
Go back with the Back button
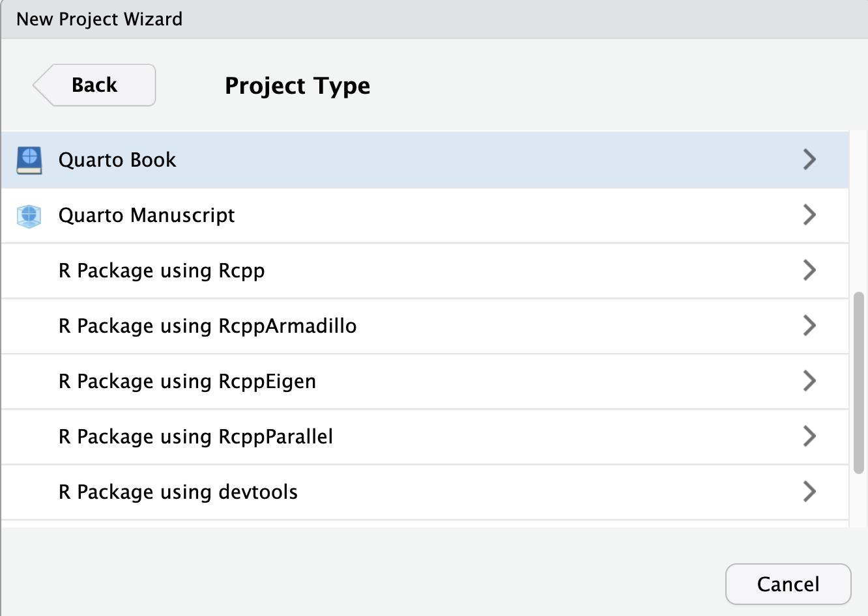(x=95, y=85)
